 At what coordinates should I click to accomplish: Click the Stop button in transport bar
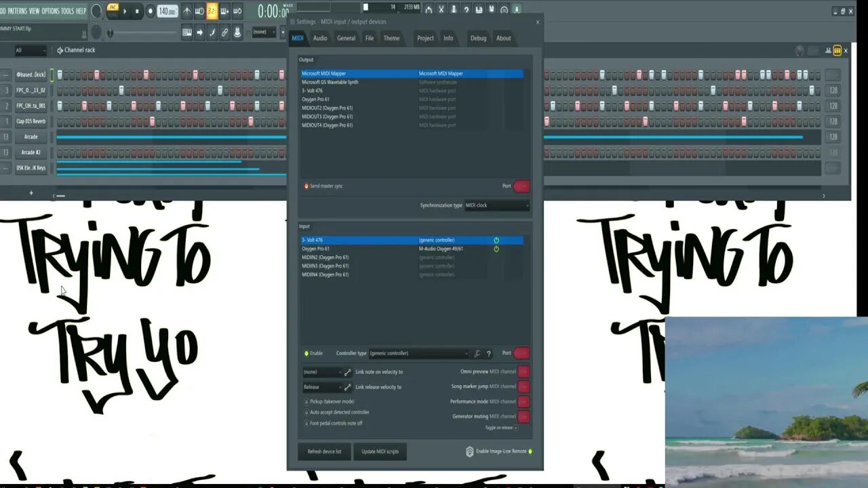coord(137,11)
